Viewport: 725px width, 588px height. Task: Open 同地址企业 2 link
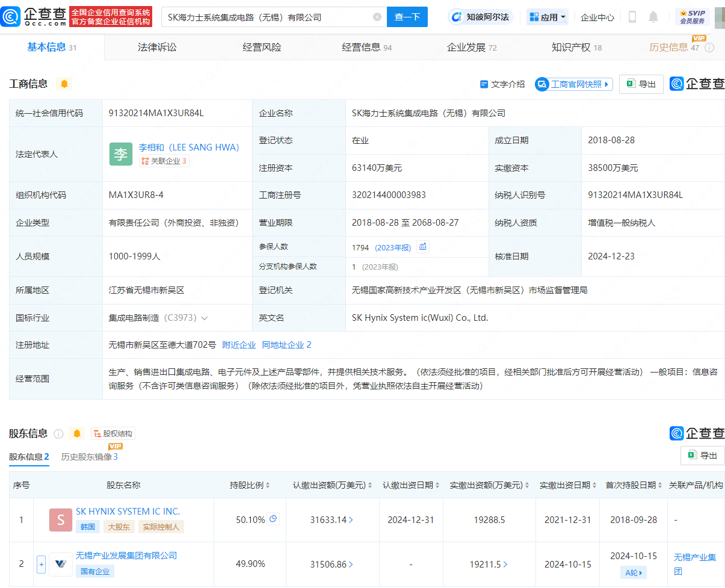[286, 345]
